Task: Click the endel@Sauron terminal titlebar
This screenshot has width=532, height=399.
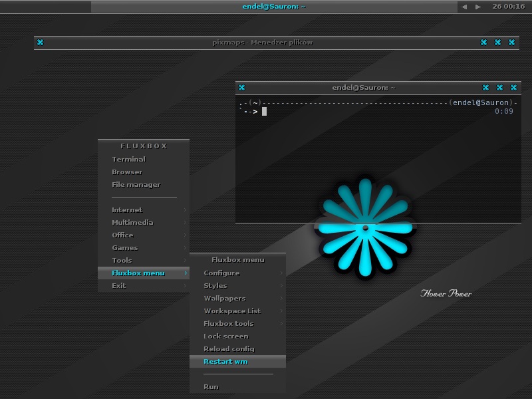Action: pos(364,88)
